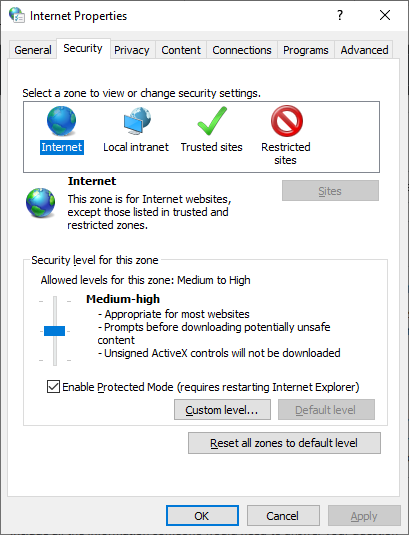Switch to the Privacy tab

coord(132,50)
